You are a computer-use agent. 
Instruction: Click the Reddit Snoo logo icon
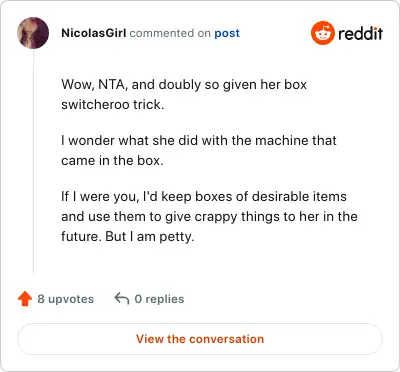point(323,33)
